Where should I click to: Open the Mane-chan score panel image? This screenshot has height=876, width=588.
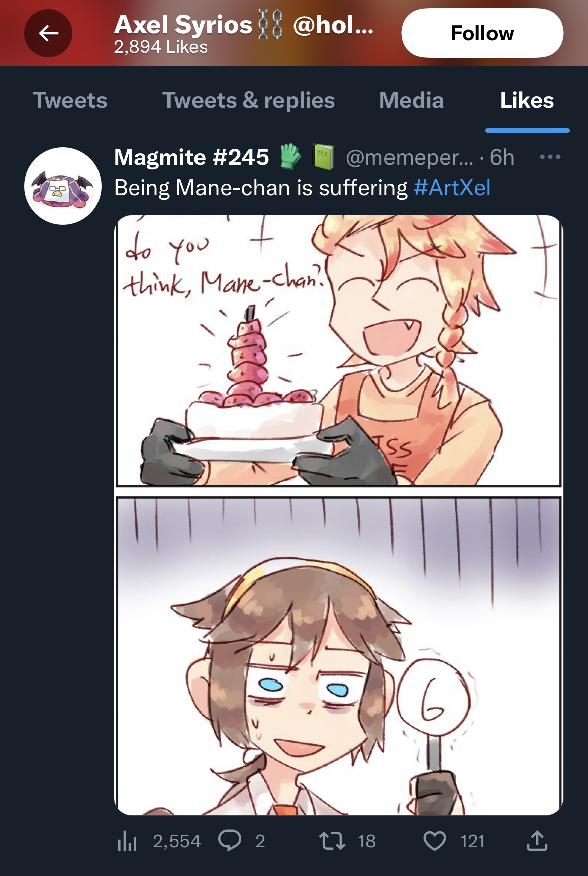339,656
